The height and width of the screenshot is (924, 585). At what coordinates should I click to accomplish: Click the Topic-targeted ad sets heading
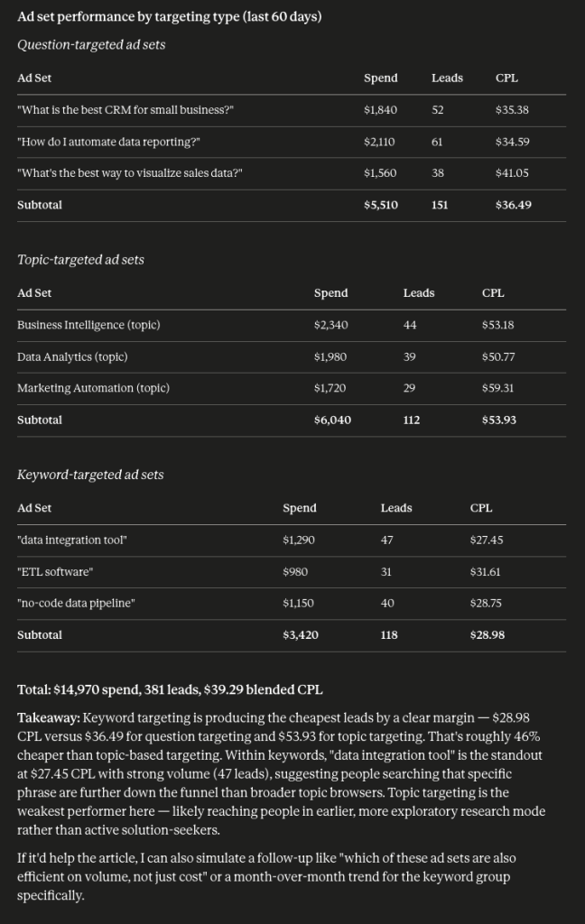click(80, 260)
